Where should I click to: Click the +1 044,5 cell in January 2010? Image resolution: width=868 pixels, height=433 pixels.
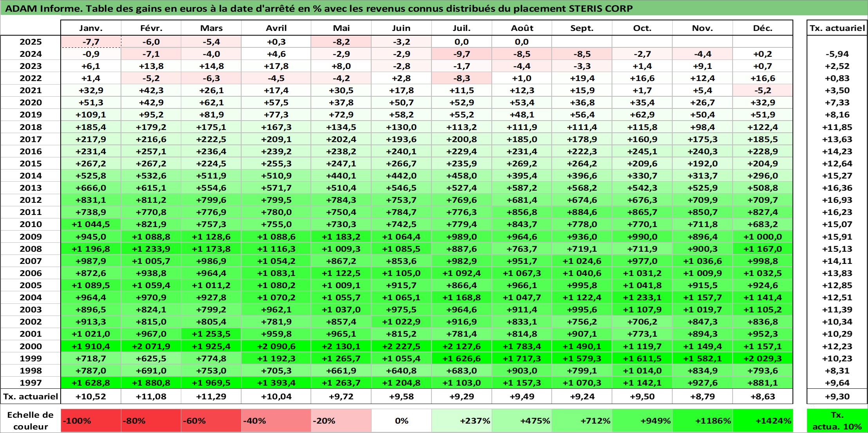click(91, 224)
